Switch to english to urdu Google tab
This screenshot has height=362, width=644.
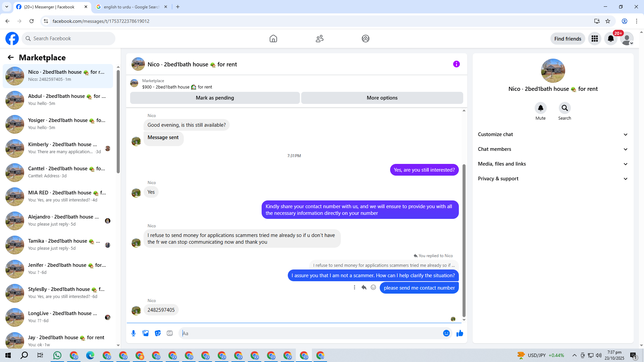(x=131, y=7)
